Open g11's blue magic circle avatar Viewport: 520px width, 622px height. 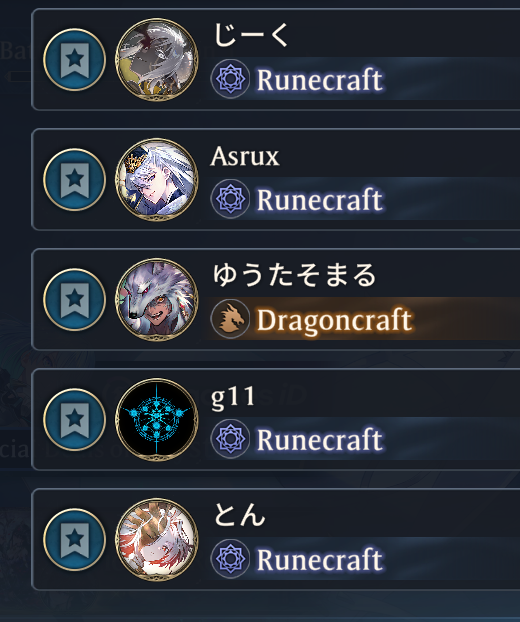point(157,419)
